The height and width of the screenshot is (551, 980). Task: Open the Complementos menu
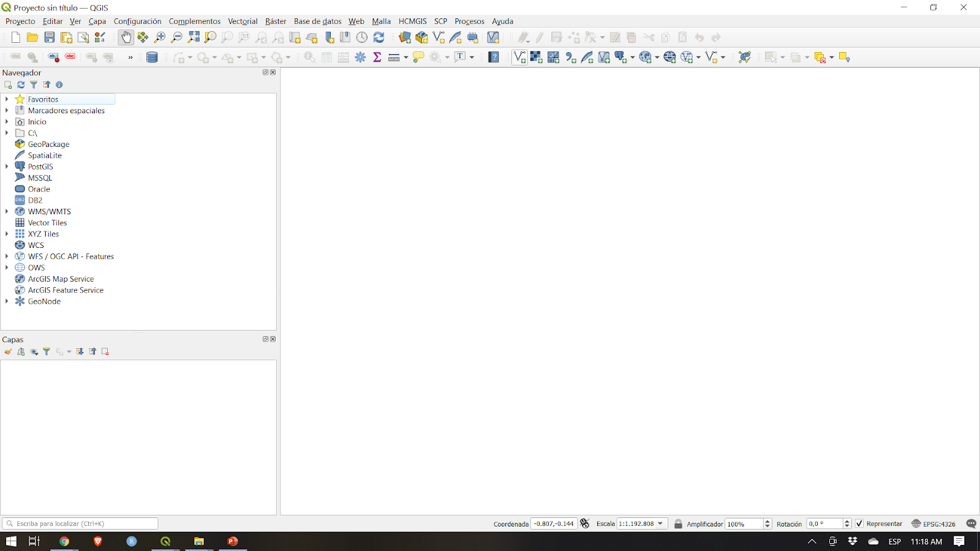click(195, 21)
